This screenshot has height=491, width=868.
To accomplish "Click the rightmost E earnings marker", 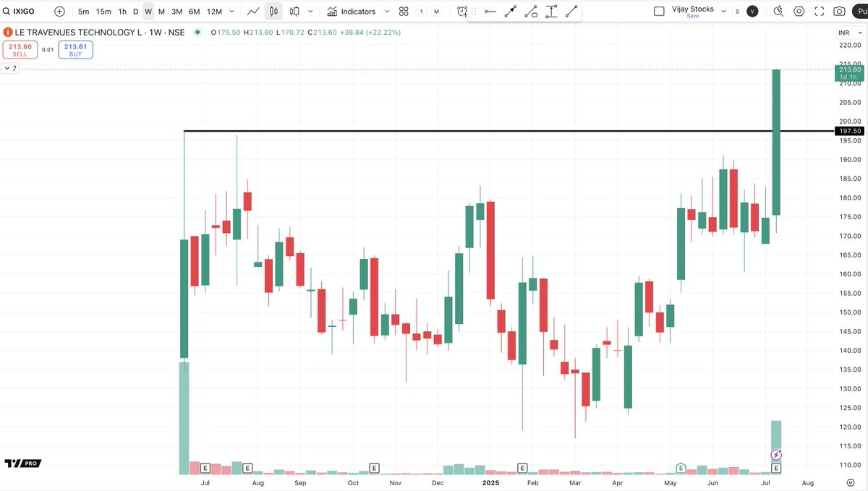I will point(776,468).
